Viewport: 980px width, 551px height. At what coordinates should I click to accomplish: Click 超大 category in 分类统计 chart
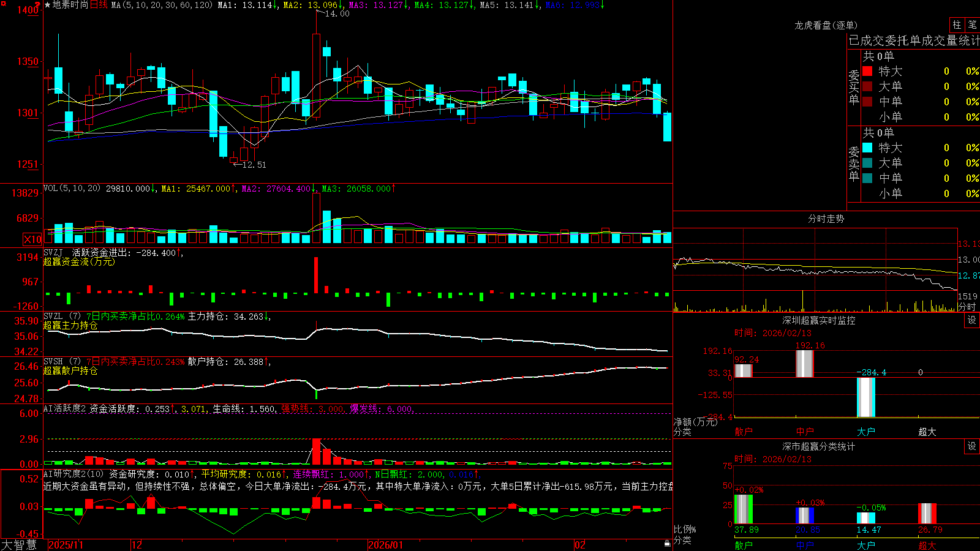click(927, 545)
